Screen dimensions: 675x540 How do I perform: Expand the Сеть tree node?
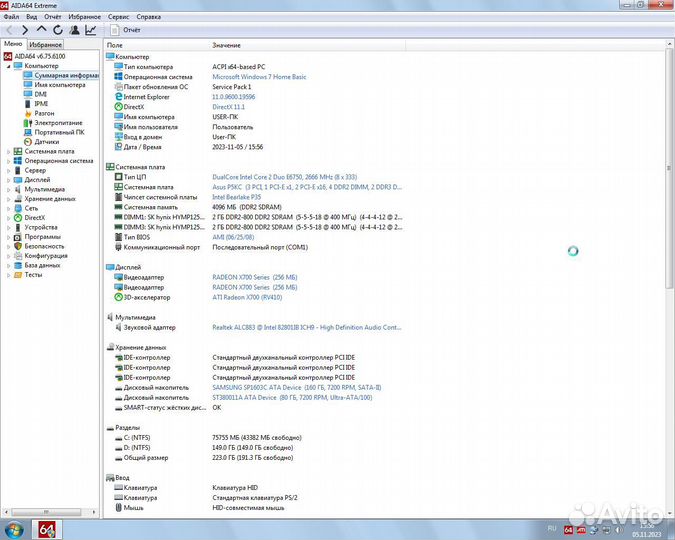pyautogui.click(x=8, y=208)
